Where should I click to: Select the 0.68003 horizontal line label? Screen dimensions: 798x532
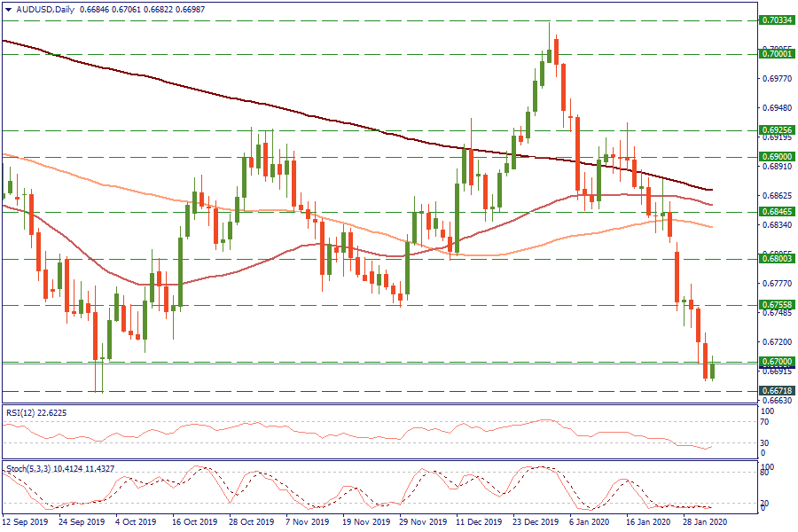(777, 259)
